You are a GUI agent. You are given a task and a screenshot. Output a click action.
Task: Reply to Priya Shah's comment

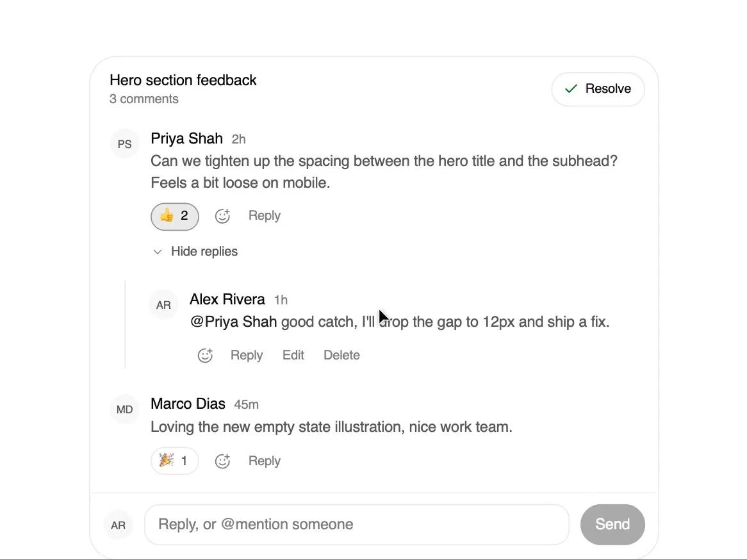[x=265, y=215]
